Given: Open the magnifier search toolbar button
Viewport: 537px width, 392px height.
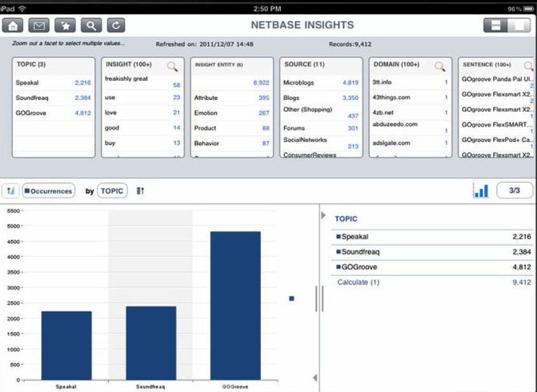Looking at the screenshot, I should coord(91,25).
